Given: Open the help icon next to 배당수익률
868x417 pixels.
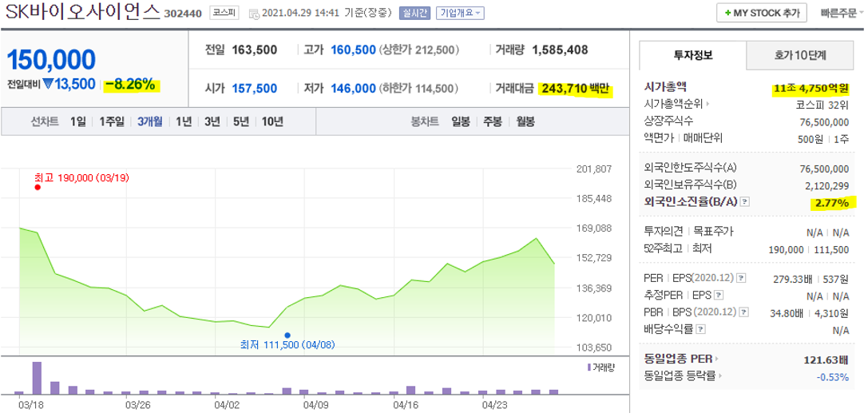Looking at the screenshot, I should click(701, 330).
